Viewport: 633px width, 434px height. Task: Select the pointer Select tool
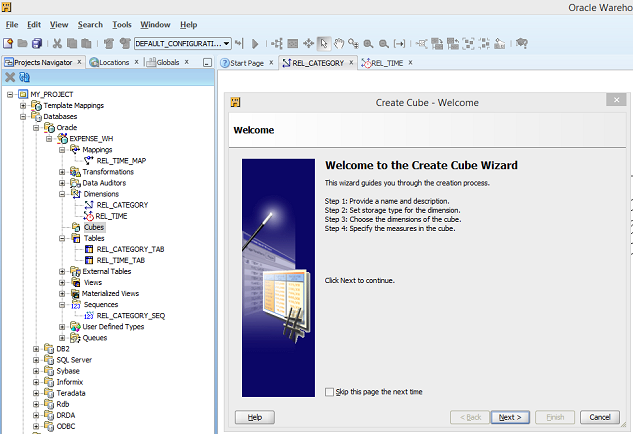[x=324, y=43]
